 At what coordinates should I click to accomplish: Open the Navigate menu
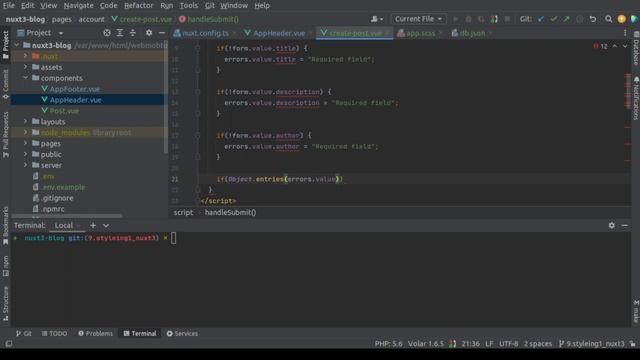78,6
